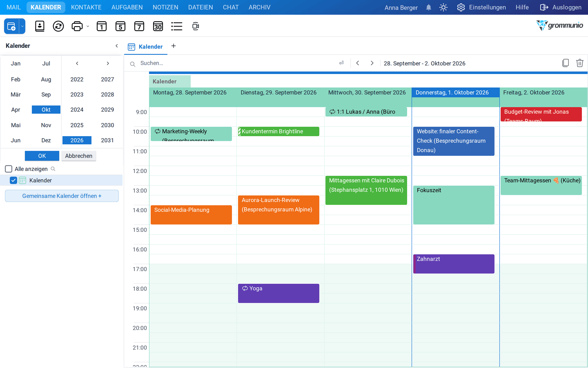Open the notifications bell
The image size is (588, 368).
tap(429, 7)
